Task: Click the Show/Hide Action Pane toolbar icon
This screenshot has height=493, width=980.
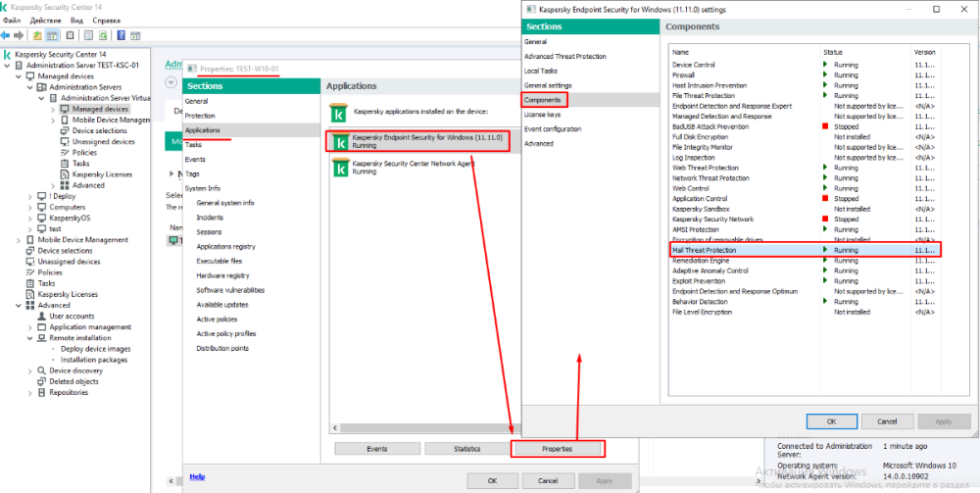Action: (x=134, y=35)
